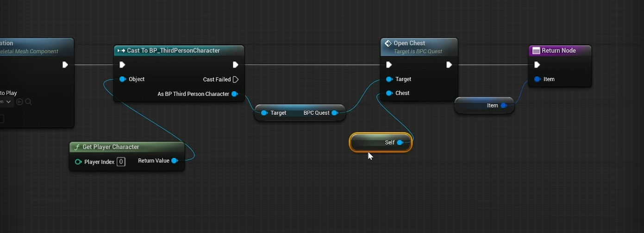644x233 pixels.
Task: Click the Return Node exec input pin
Action: (x=537, y=65)
